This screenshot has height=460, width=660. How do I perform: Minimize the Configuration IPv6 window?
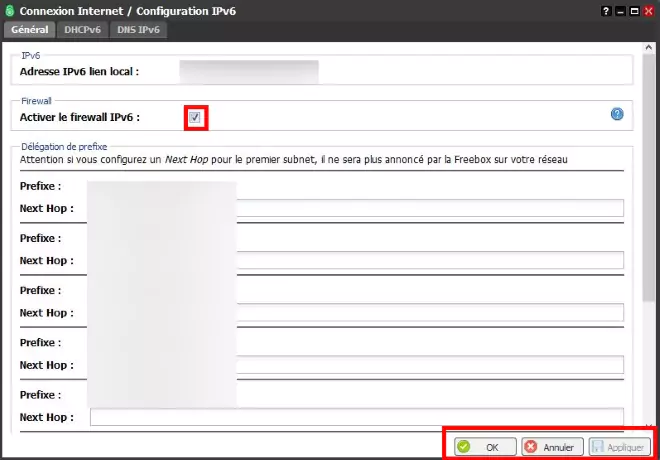pyautogui.click(x=620, y=9)
